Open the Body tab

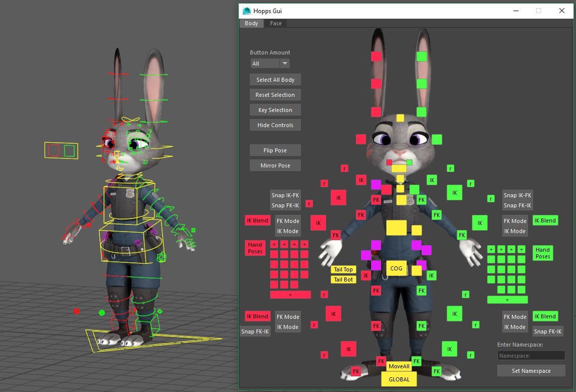click(251, 23)
